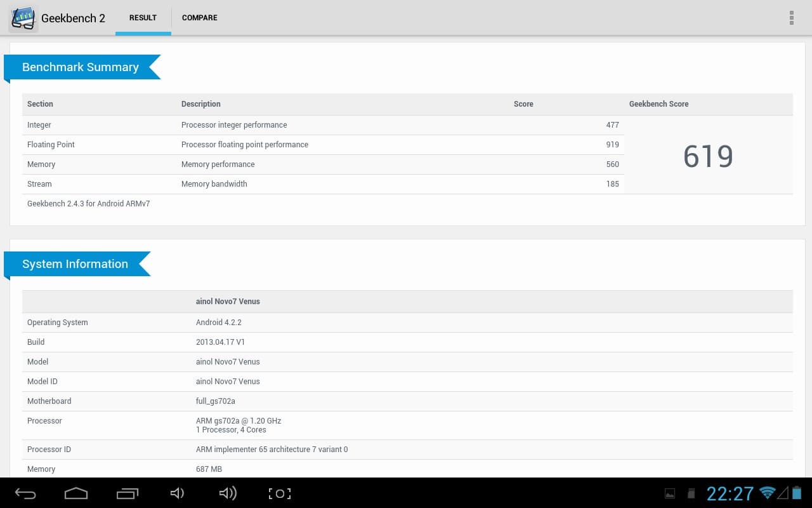812x508 pixels.
Task: Tap the Model row label
Action: pyautogui.click(x=37, y=362)
